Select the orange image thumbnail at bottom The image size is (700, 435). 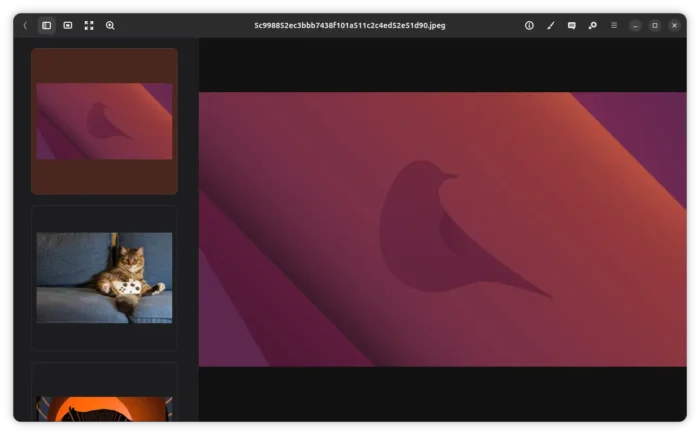[104, 408]
